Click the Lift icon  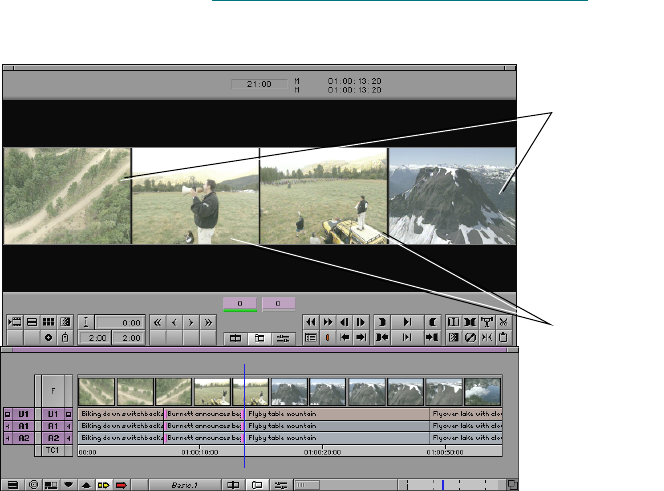coord(487,322)
